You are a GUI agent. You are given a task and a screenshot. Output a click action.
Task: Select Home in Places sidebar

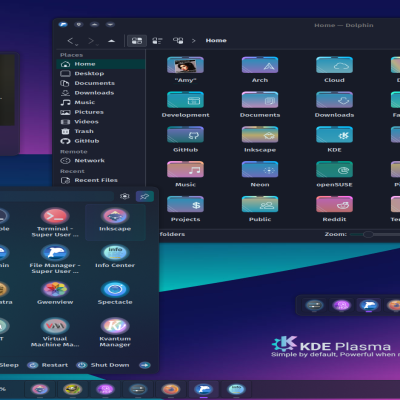click(x=101, y=64)
